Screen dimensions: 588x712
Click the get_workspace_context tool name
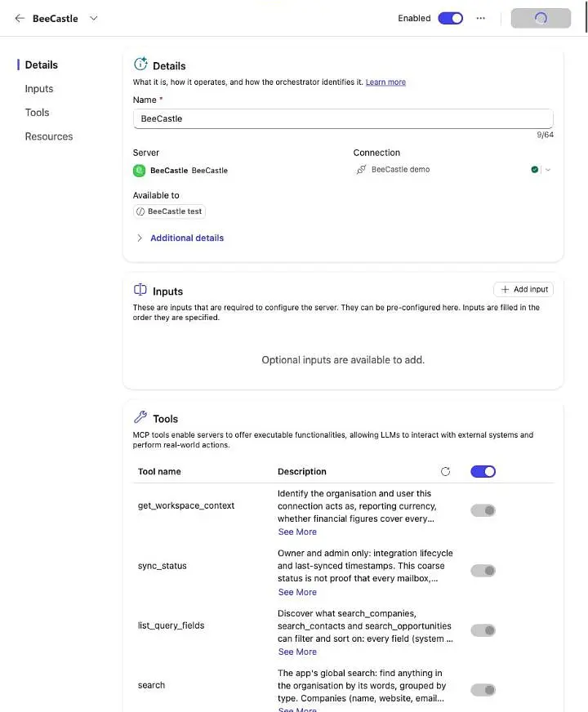pyautogui.click(x=186, y=506)
